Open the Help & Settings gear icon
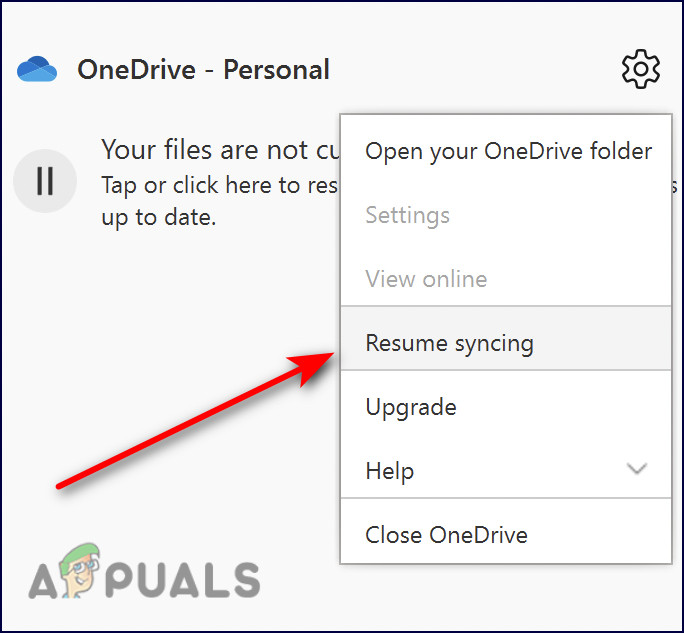The image size is (684, 633). tap(641, 69)
